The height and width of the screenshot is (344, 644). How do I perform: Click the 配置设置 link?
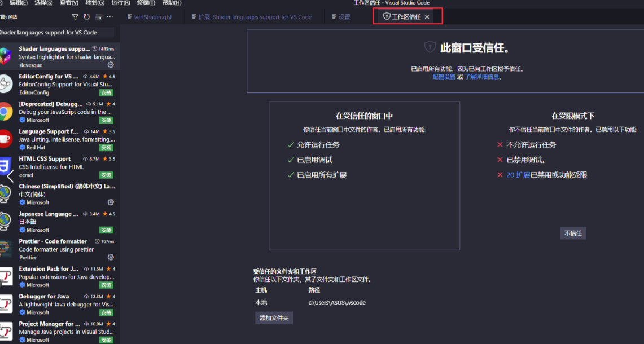(444, 77)
